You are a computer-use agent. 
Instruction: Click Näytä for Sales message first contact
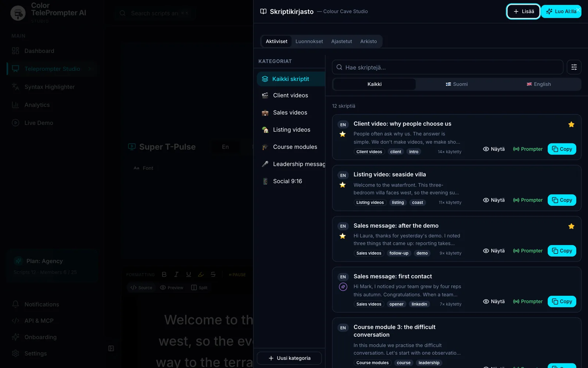tap(494, 301)
